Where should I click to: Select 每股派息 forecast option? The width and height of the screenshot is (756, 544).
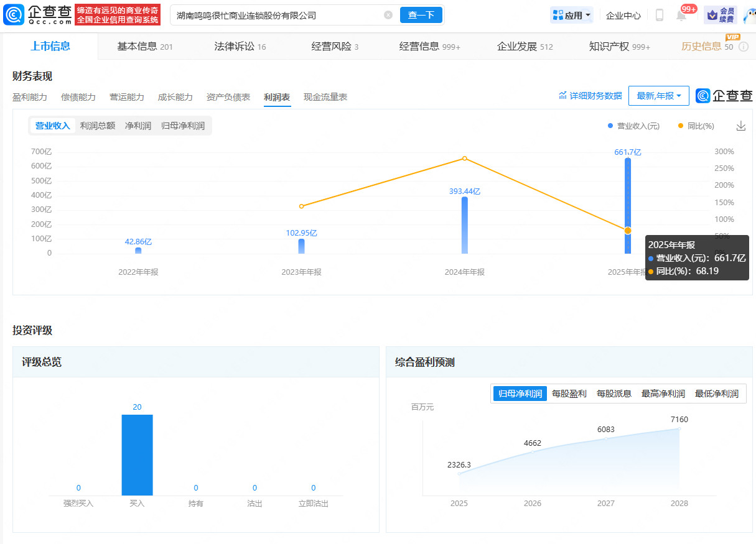pyautogui.click(x=614, y=394)
